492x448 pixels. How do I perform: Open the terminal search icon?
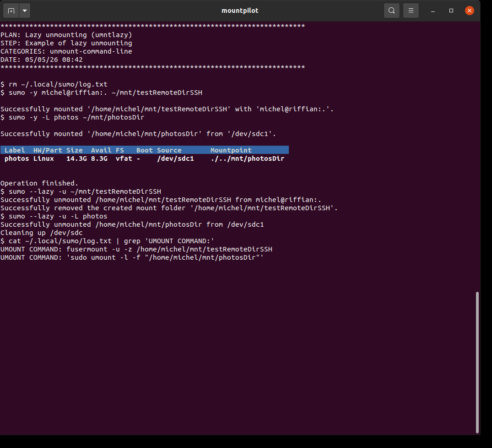(392, 11)
